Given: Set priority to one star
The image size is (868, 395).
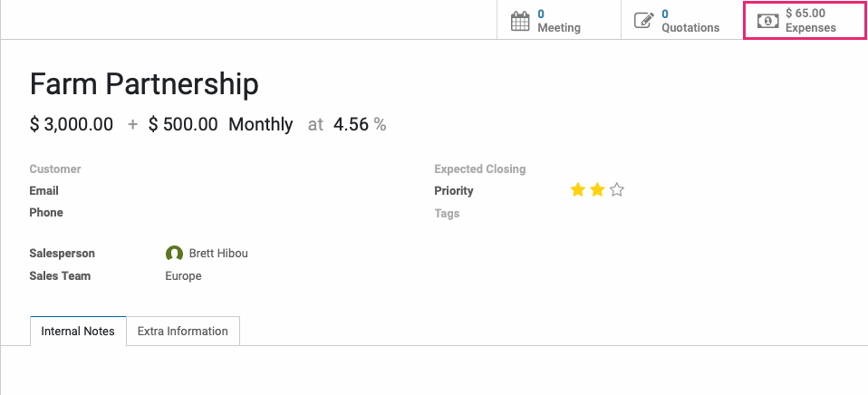Looking at the screenshot, I should [578, 191].
